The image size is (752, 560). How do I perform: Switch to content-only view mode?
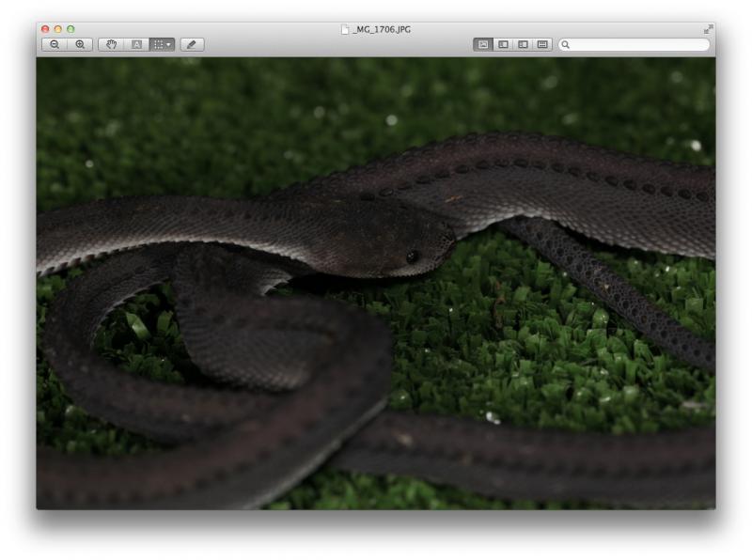pos(483,44)
